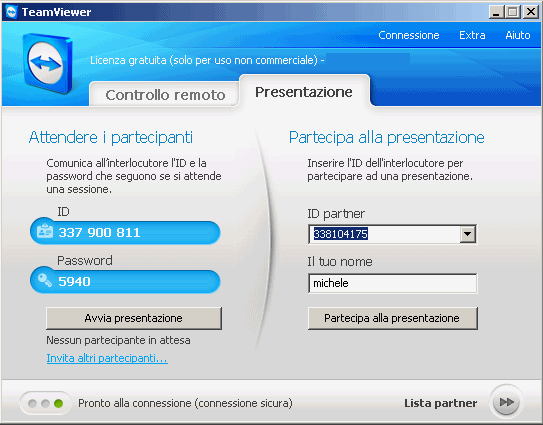Open the Invita altri partecipanti link
Image resolution: width=543 pixels, height=425 pixels.
coord(107,358)
